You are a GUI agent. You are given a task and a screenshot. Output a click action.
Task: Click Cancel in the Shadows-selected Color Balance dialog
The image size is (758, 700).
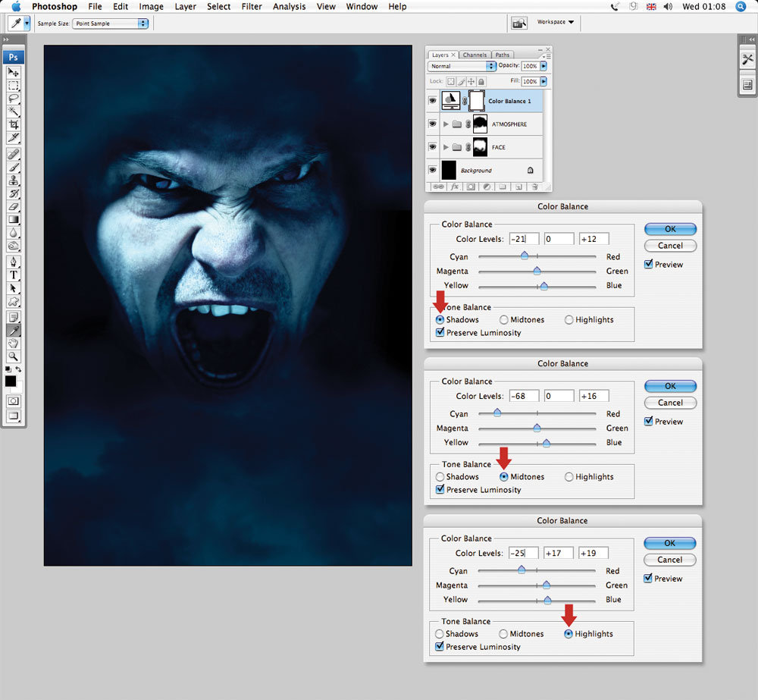[671, 245]
